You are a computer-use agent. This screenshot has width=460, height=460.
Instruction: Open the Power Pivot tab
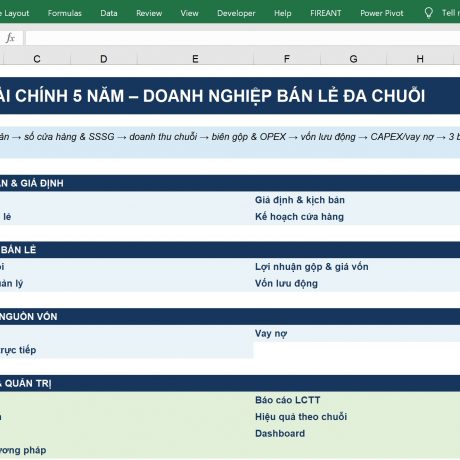382,13
